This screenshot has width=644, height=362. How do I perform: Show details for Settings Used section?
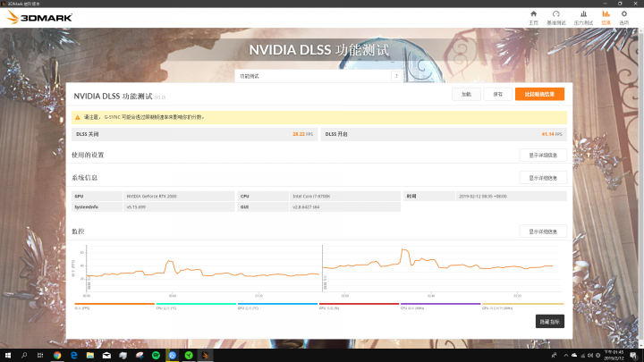click(543, 156)
